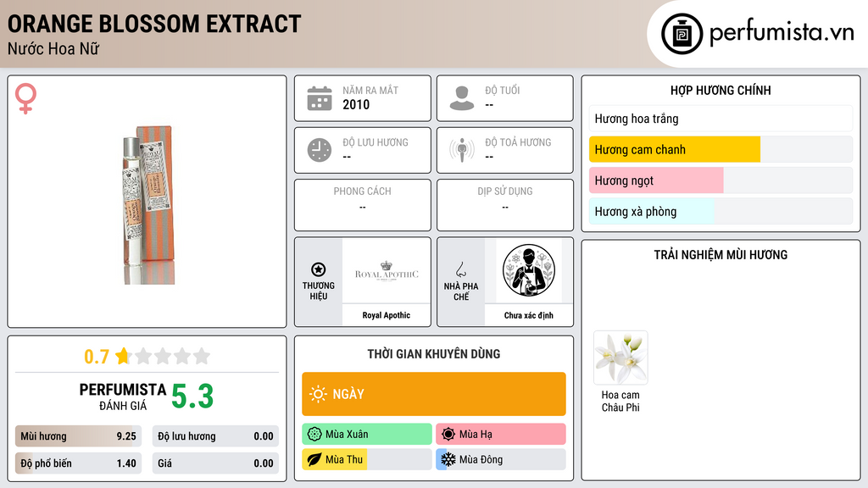Open the perfumer illustration Chưa xác định
The width and height of the screenshot is (868, 488).
point(529,270)
